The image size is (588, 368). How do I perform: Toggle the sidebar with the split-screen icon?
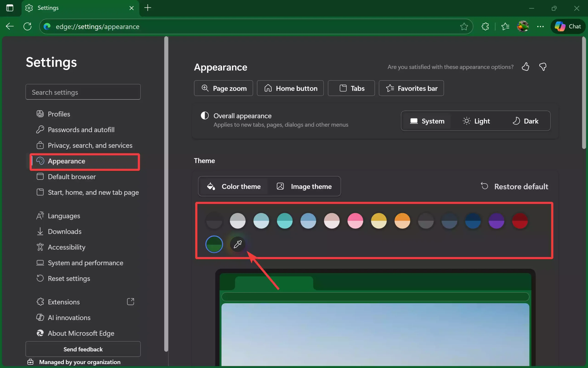click(10, 8)
